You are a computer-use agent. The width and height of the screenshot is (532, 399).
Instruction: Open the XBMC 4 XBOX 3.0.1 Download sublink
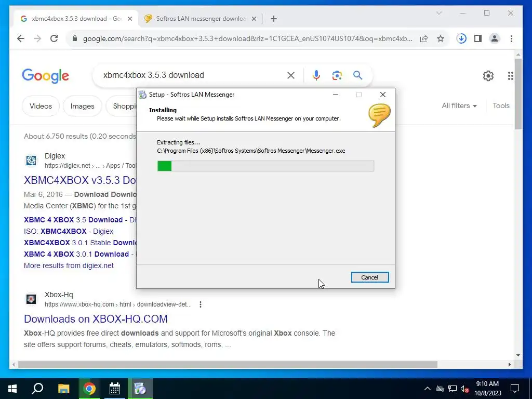[x=76, y=254]
